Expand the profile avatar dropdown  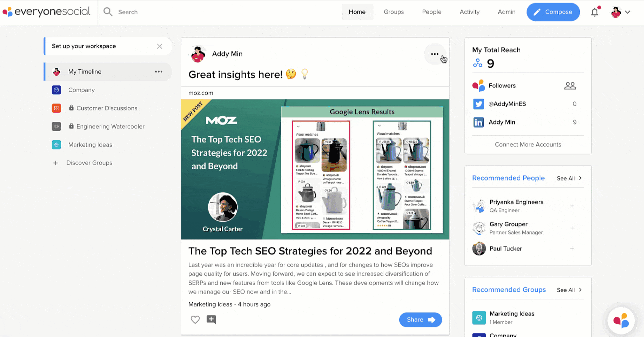[620, 12]
